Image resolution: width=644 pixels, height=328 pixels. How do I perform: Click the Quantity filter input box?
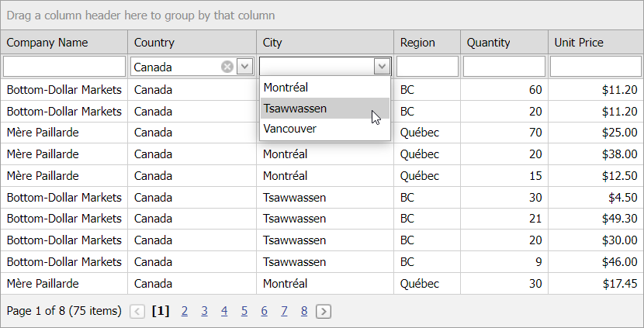(x=504, y=67)
